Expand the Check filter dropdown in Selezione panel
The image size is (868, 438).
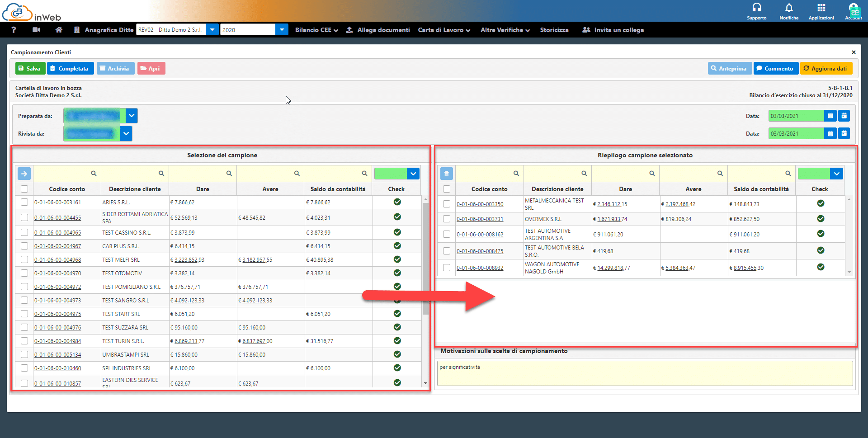pyautogui.click(x=413, y=174)
